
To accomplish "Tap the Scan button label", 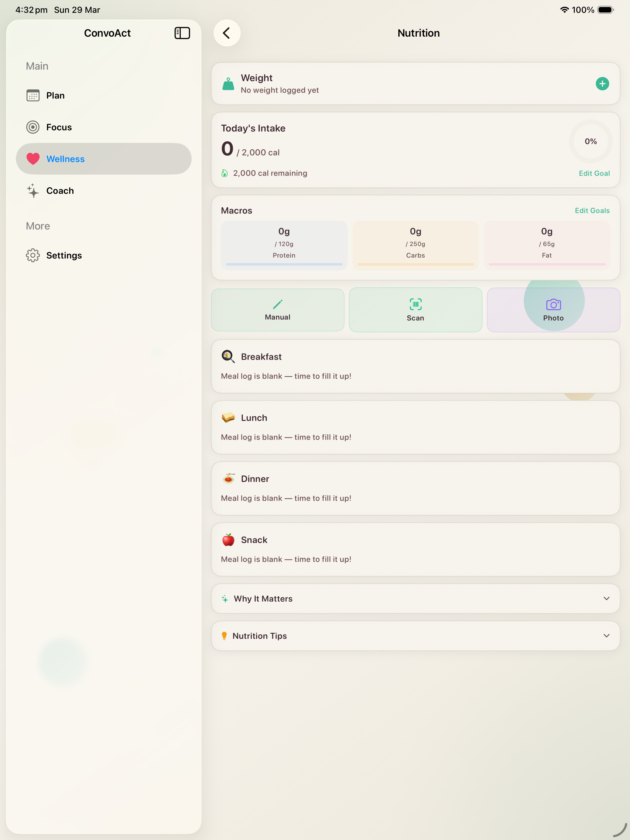I will 415,318.
